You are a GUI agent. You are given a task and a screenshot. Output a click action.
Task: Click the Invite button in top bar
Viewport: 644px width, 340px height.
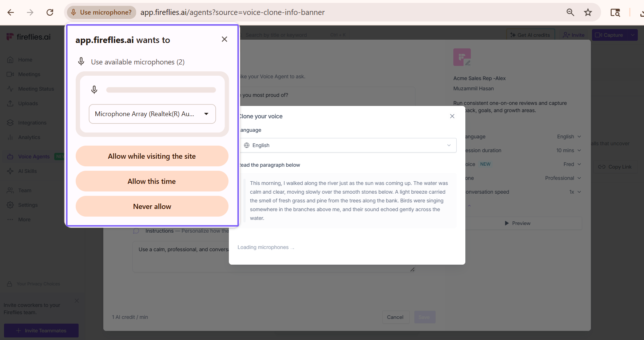(x=574, y=35)
